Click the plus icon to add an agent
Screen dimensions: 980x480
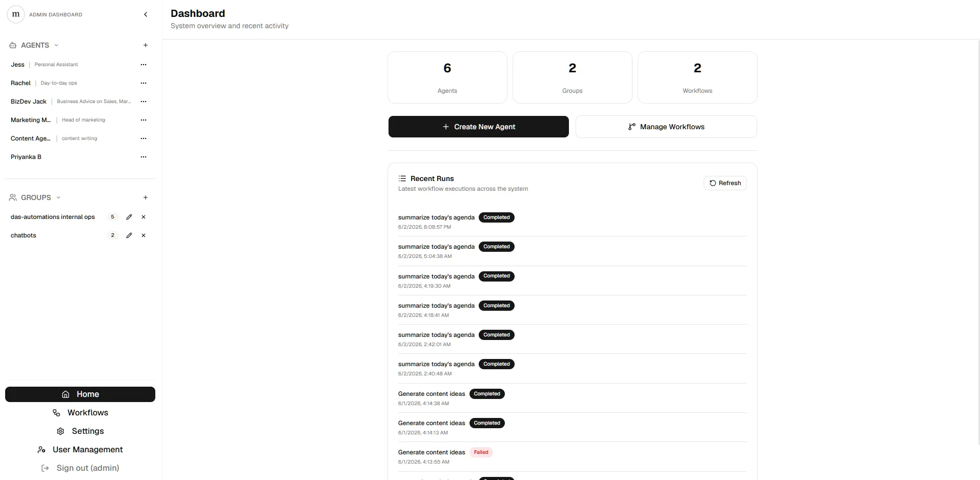146,45
